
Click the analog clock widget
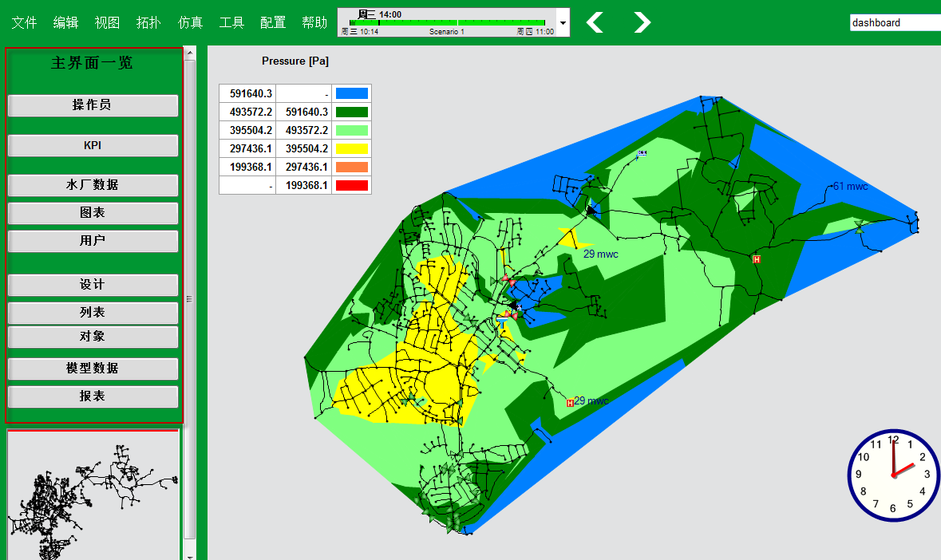[x=893, y=475]
